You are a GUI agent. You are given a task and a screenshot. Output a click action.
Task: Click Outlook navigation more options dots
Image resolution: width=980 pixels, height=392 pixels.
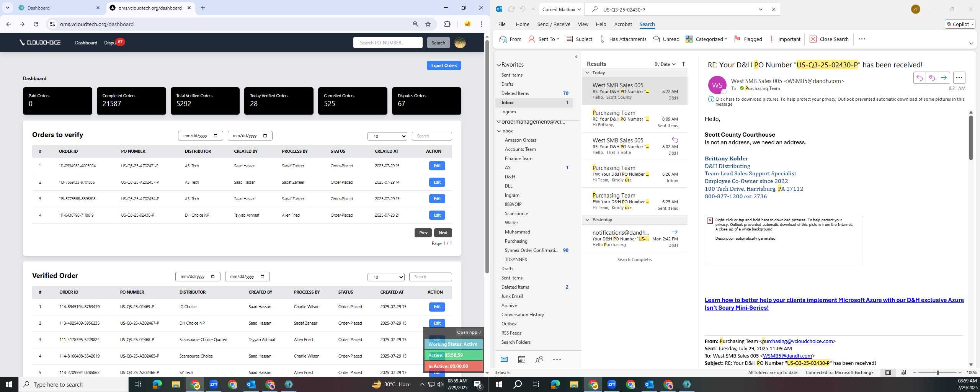point(557,359)
